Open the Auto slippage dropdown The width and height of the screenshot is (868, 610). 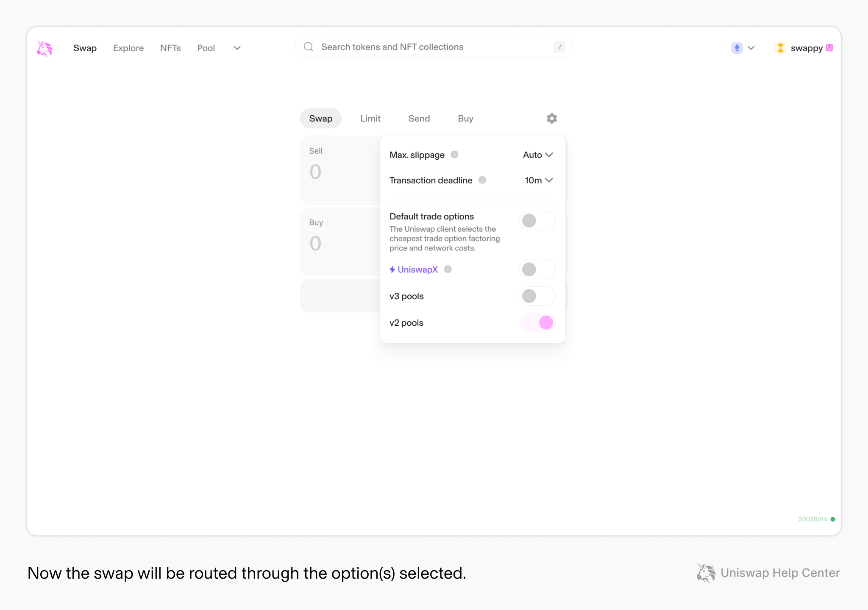[x=538, y=155]
